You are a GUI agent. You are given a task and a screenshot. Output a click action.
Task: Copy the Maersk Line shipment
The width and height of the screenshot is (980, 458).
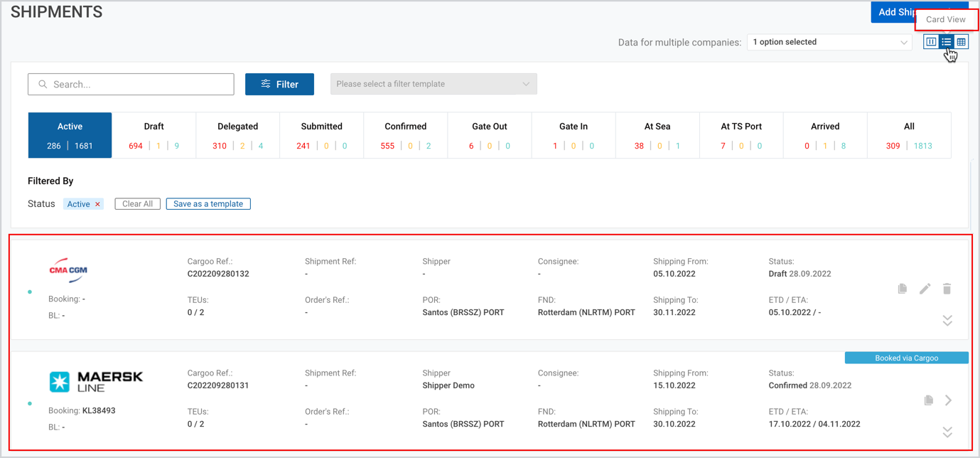928,400
